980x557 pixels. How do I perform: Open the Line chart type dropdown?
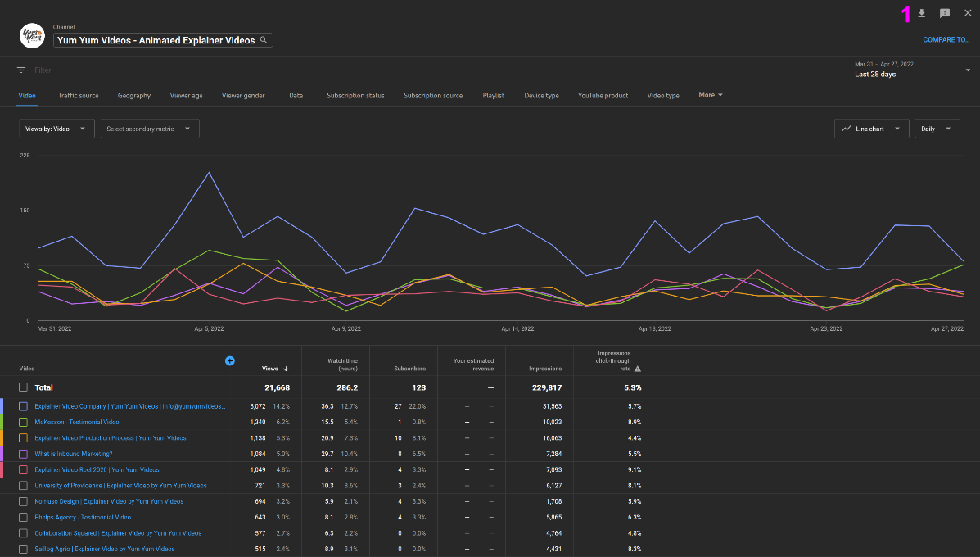point(871,129)
